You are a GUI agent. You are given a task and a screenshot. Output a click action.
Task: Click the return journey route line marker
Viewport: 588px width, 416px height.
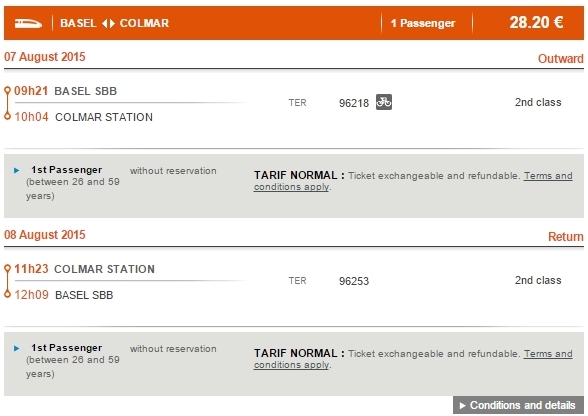click(x=7, y=281)
